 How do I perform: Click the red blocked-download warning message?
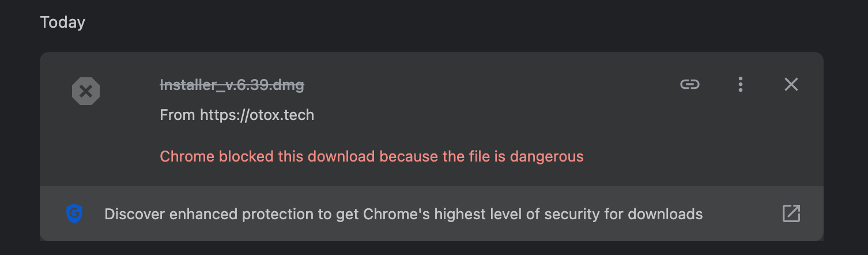click(371, 156)
